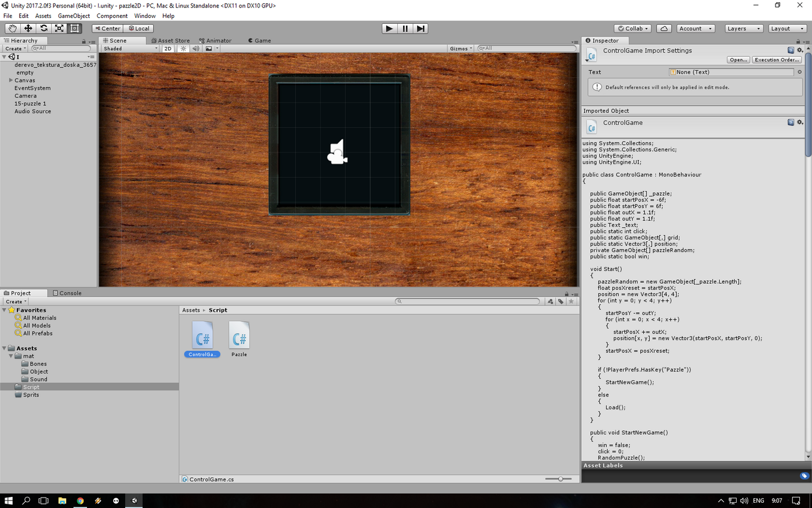Expand the Canvas object in Hierarchy

click(11, 81)
